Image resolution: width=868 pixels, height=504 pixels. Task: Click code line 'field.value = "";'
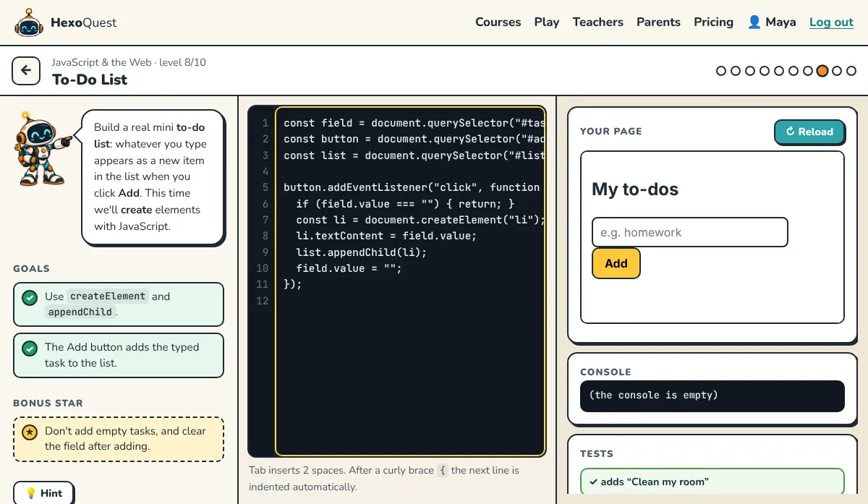click(349, 268)
